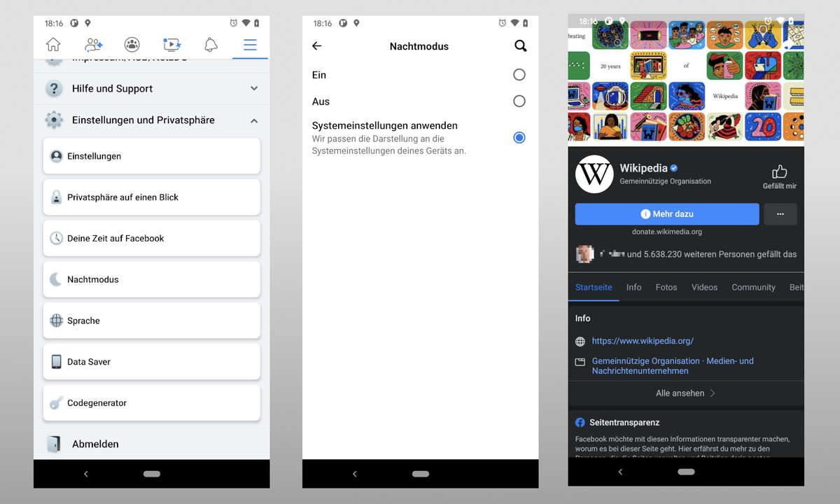
Task: Tap the search magnifier in Nachtmodus screen
Action: pyautogui.click(x=520, y=46)
